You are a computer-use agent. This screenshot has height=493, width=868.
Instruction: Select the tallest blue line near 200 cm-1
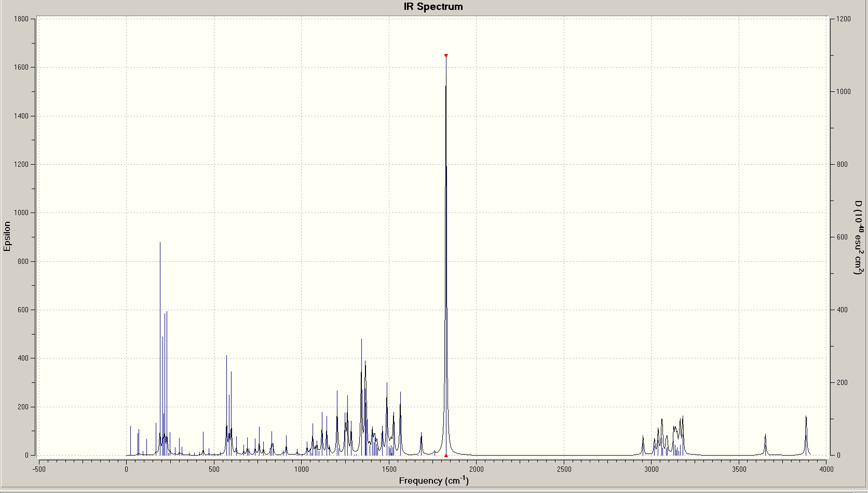coord(160,348)
